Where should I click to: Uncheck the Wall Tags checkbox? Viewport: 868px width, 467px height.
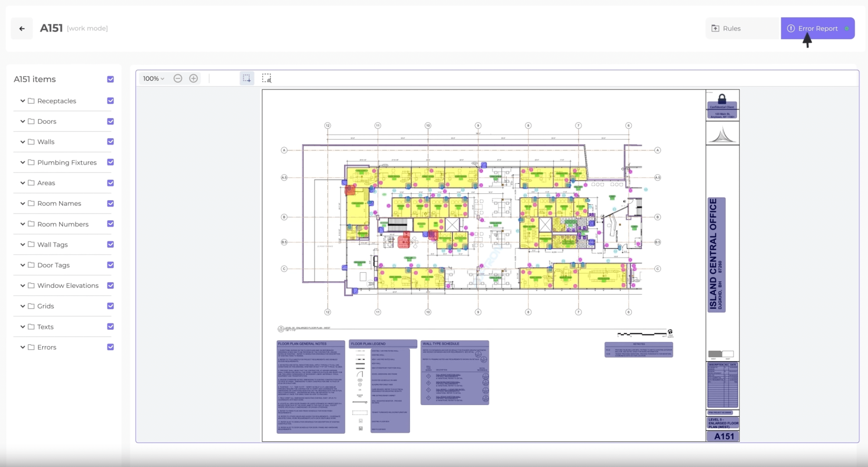[110, 244]
